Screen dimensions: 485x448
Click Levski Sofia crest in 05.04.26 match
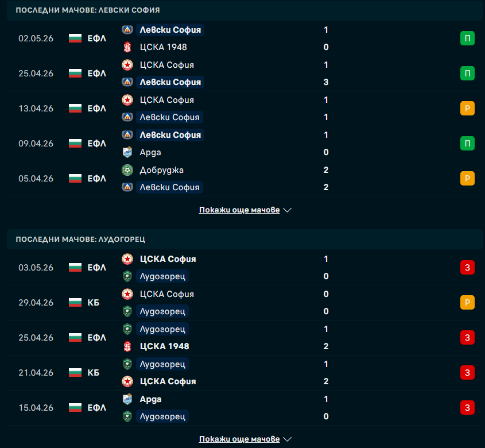[127, 187]
